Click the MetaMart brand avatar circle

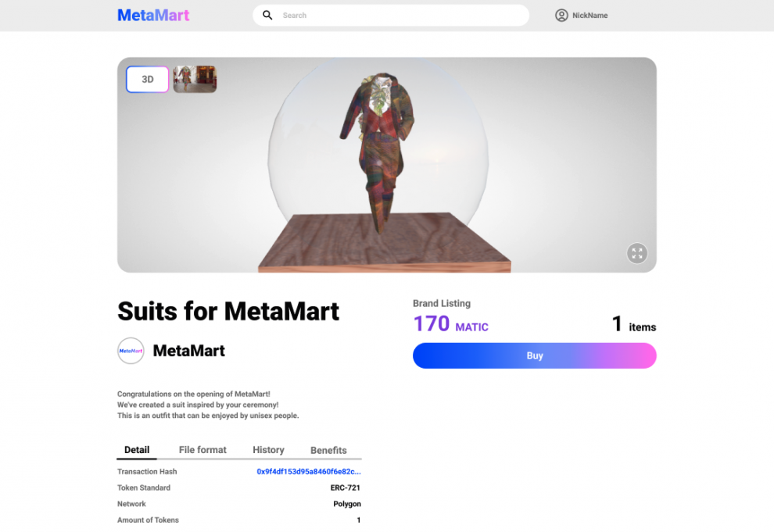(131, 351)
